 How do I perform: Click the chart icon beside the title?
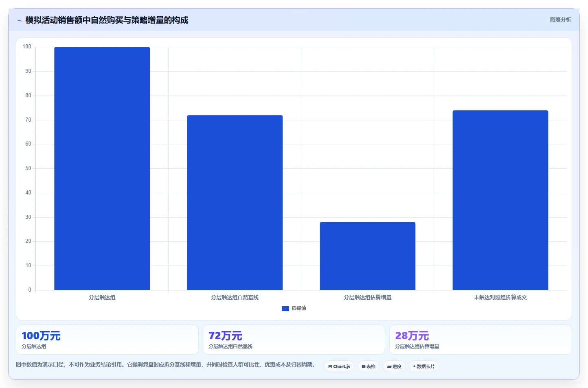click(x=19, y=20)
